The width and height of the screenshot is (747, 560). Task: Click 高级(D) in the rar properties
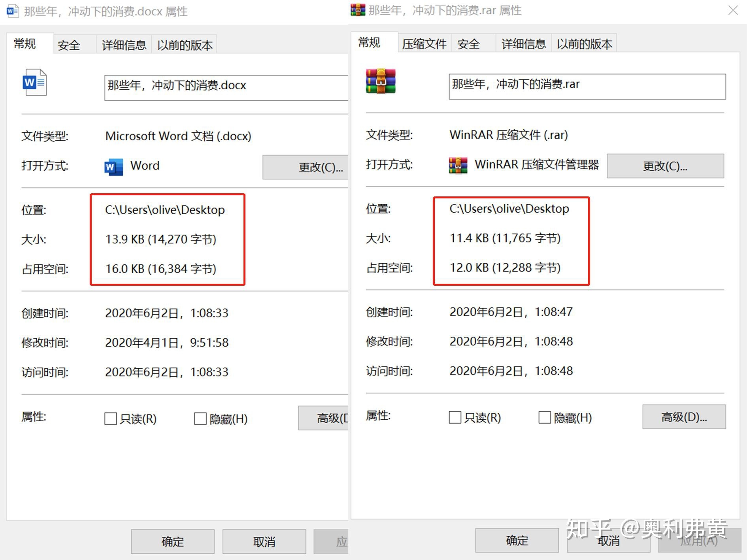[x=684, y=417]
